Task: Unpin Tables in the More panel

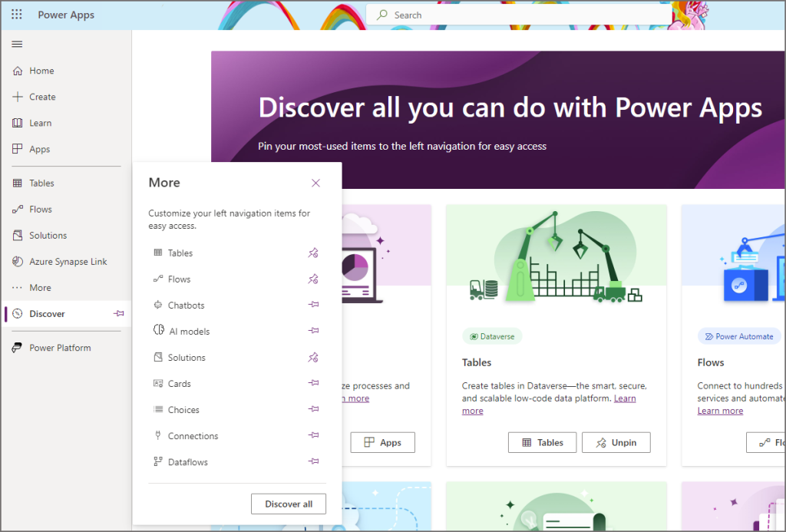Action: pos(313,253)
